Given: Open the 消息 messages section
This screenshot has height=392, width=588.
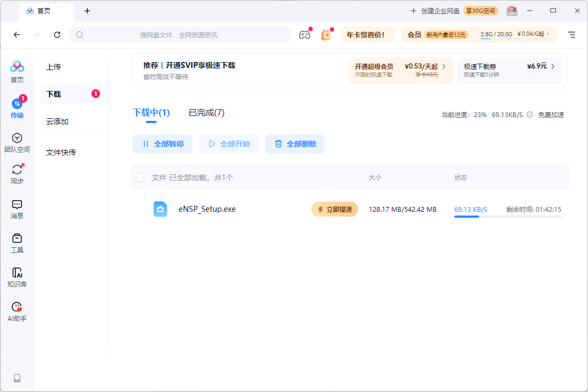Looking at the screenshot, I should tap(17, 209).
